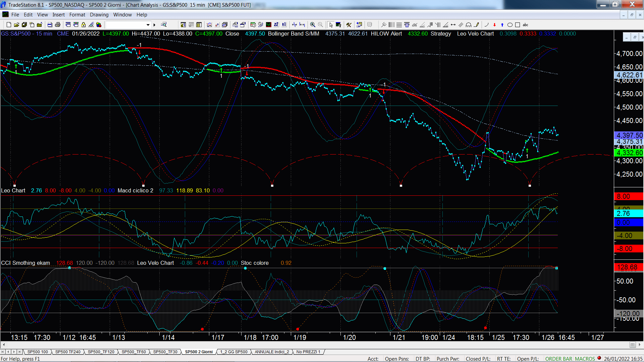This screenshot has width=644, height=362.
Task: Open the Window menu
Action: click(x=122, y=14)
